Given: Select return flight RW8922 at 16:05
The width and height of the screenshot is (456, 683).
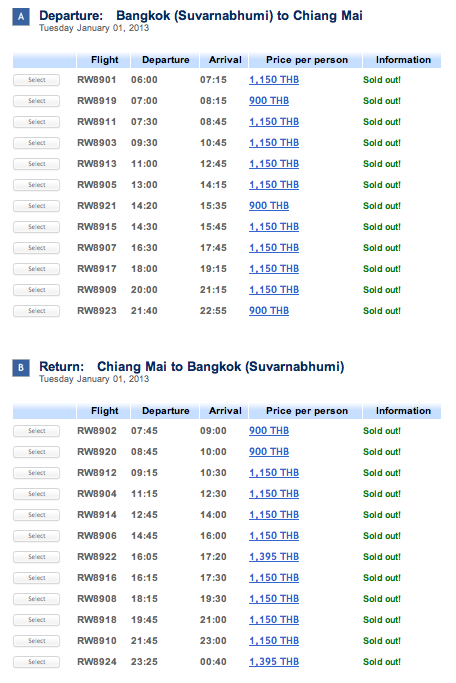Looking at the screenshot, I should pos(37,557).
